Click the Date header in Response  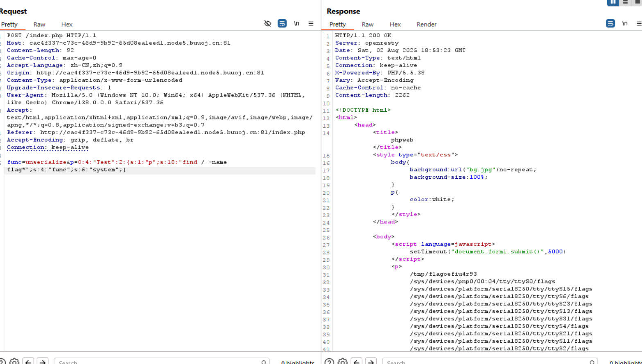click(x=400, y=50)
